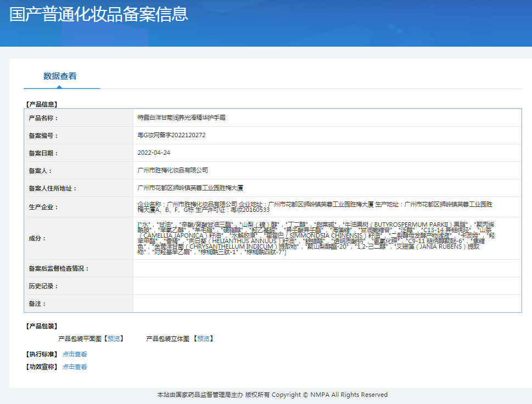Switch to the 数据查看 tab
This screenshot has width=532, height=404.
point(60,77)
